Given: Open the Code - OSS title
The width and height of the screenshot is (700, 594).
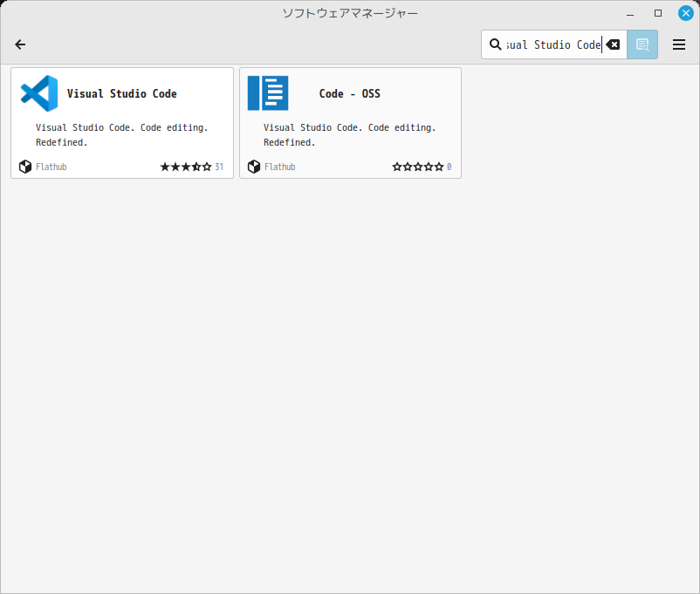Looking at the screenshot, I should [349, 93].
